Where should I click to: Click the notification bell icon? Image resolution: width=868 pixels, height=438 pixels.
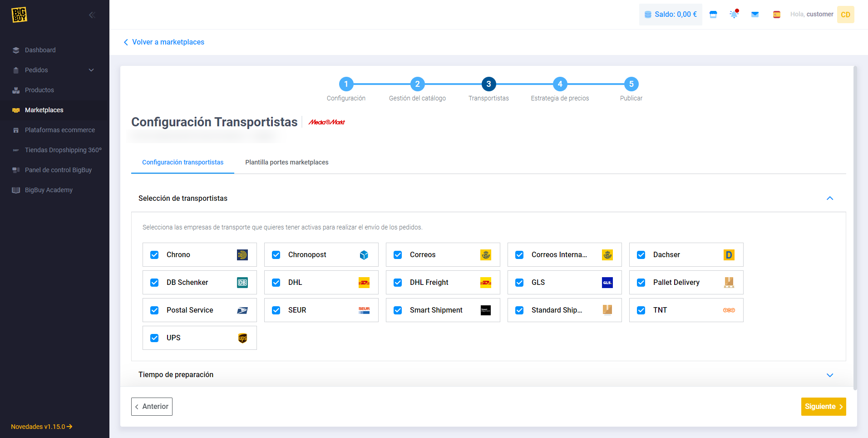(734, 15)
